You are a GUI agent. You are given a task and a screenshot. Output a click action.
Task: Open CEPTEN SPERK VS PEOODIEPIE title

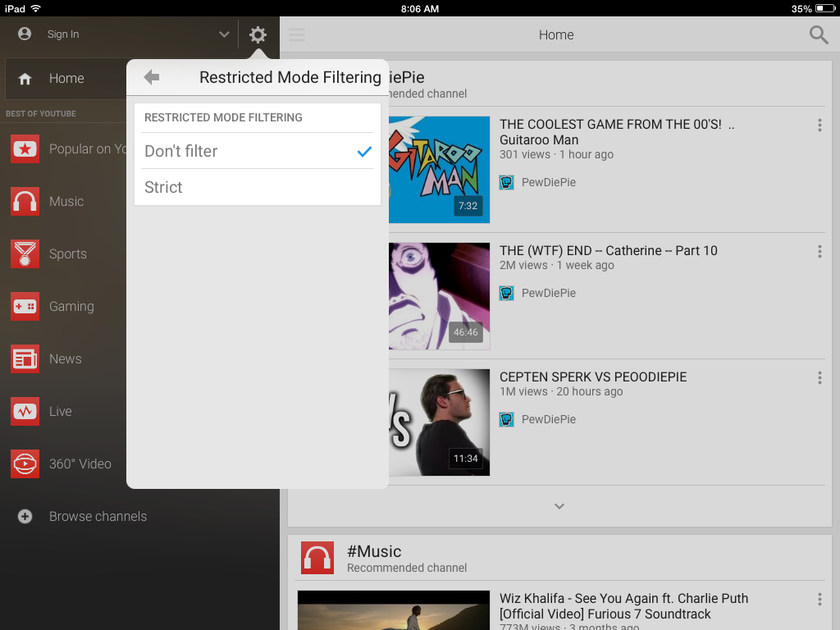593,377
